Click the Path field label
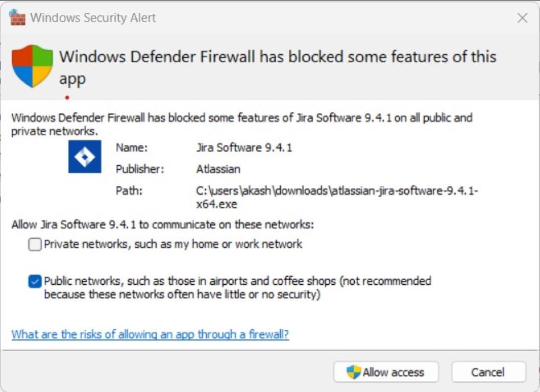 coord(129,191)
